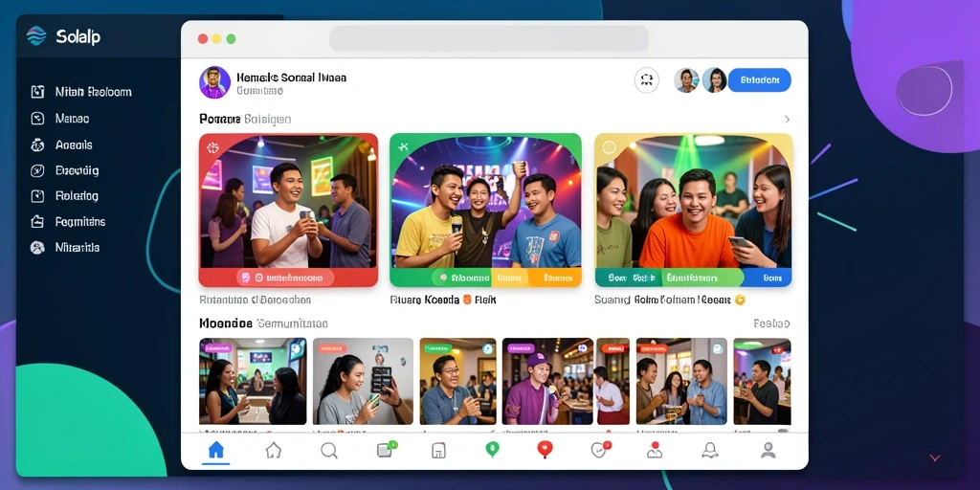Open the green-framed karaoke card photo
Viewport: 980px width, 490px height.
(485, 201)
